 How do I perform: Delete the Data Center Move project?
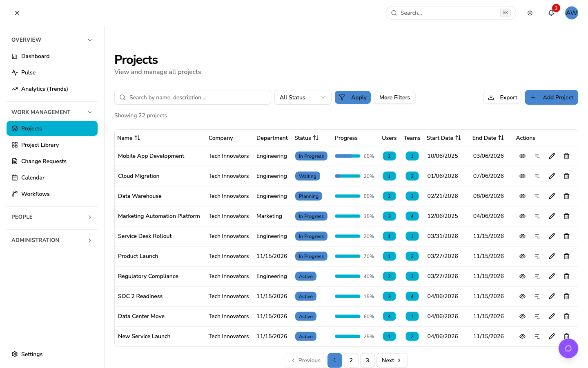(566, 316)
